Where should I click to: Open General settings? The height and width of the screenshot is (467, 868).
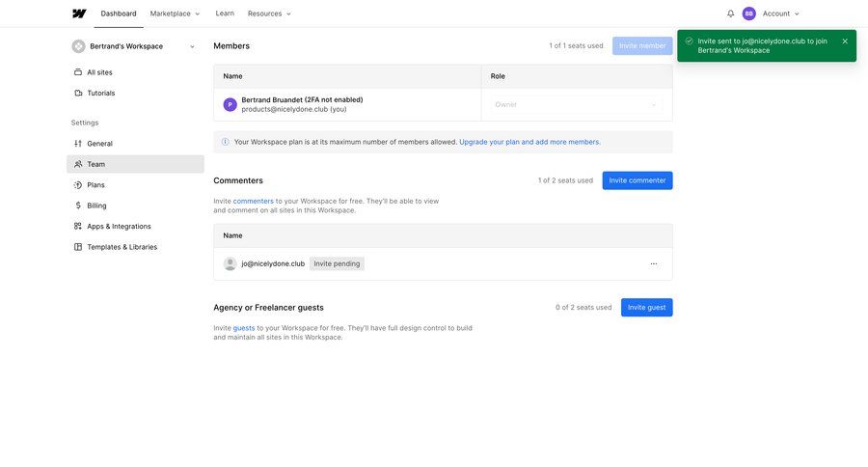[135, 144]
